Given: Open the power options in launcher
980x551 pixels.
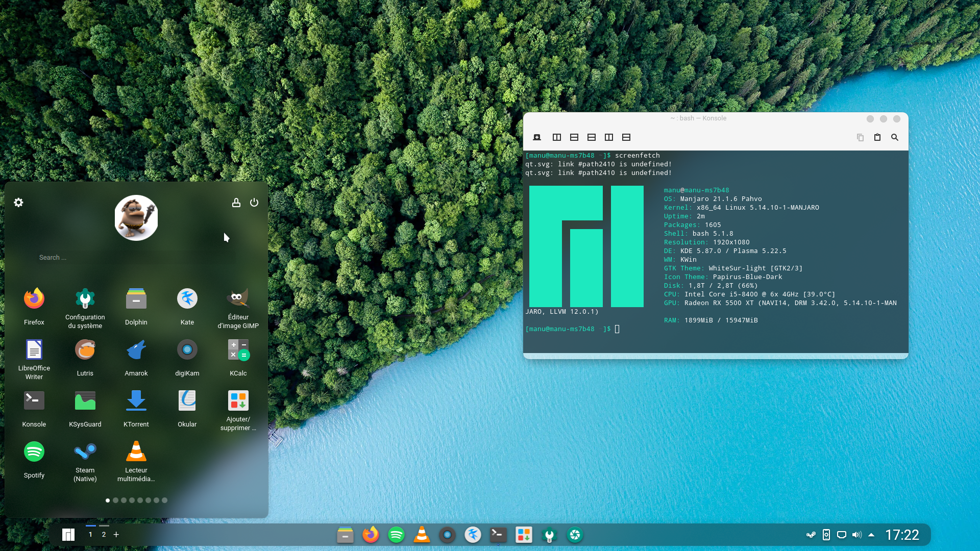Looking at the screenshot, I should pyautogui.click(x=254, y=203).
